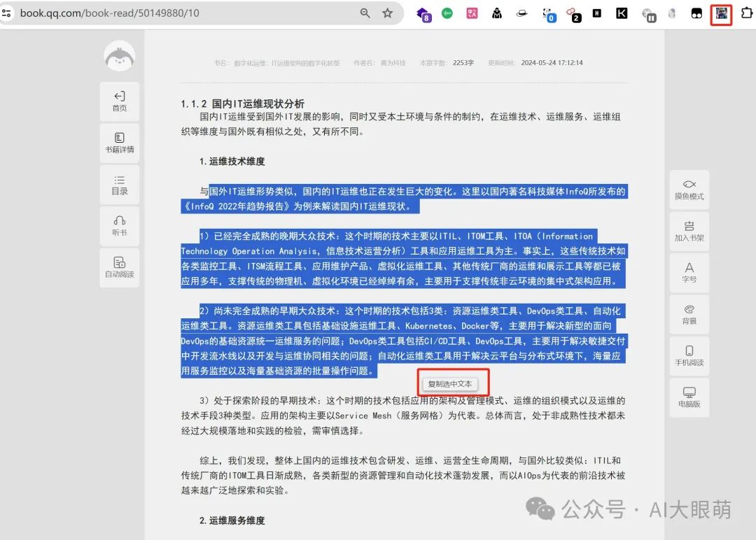
Task: Click the 复制选中文本 button
Action: (450, 384)
